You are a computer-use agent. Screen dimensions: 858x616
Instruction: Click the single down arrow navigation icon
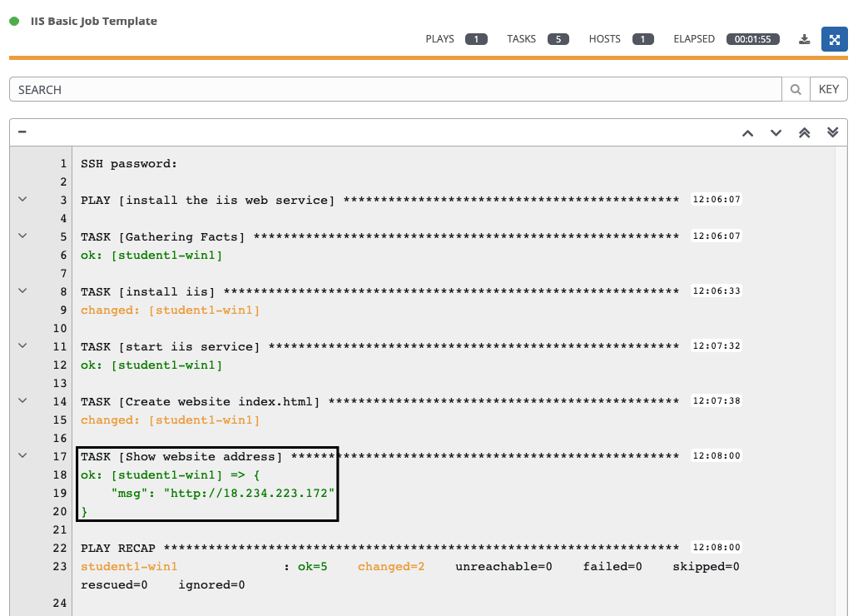[x=776, y=132]
